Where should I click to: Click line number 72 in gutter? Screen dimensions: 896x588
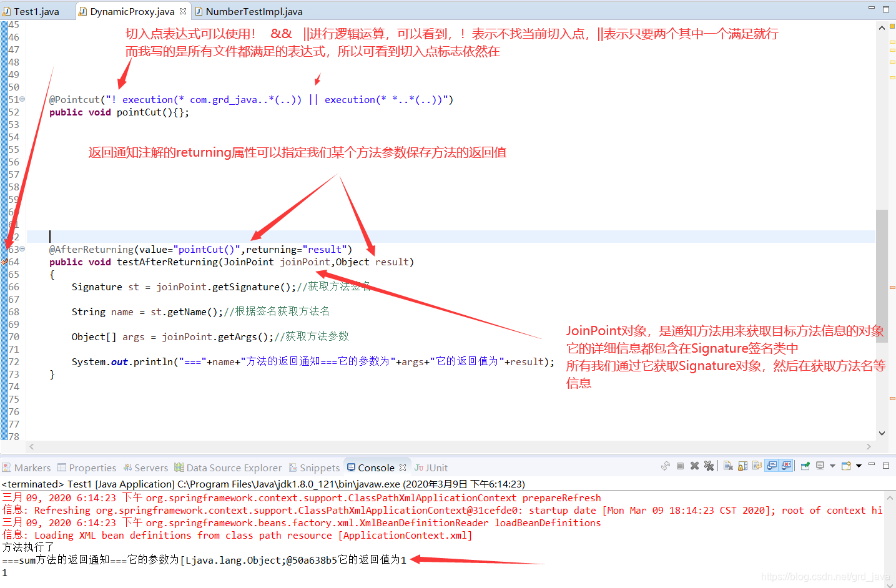[x=14, y=361]
